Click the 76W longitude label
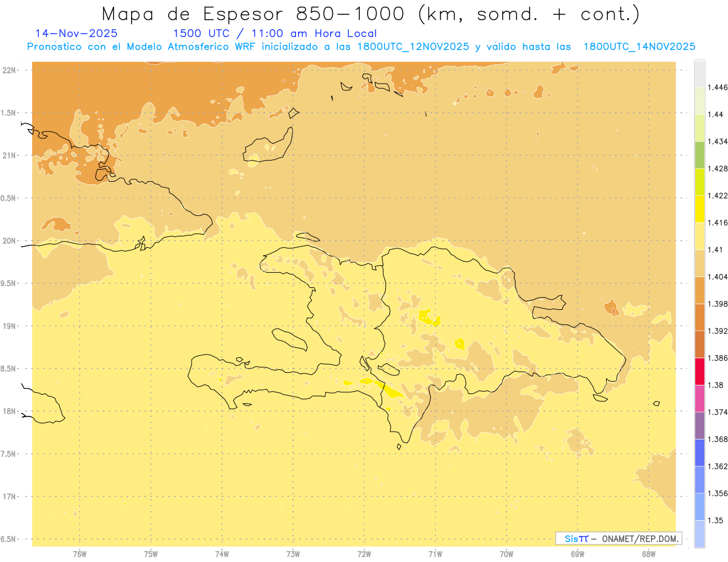Viewport: 728px width, 562px height. [x=79, y=554]
